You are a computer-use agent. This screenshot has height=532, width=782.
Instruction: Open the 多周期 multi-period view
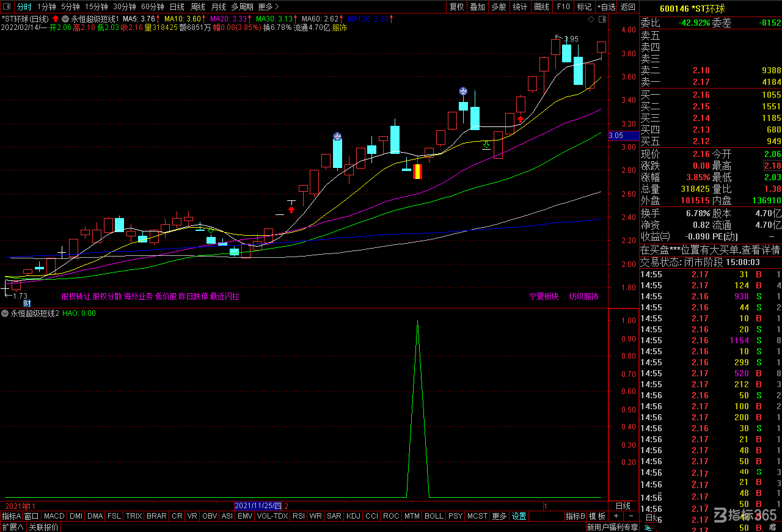coord(242,7)
